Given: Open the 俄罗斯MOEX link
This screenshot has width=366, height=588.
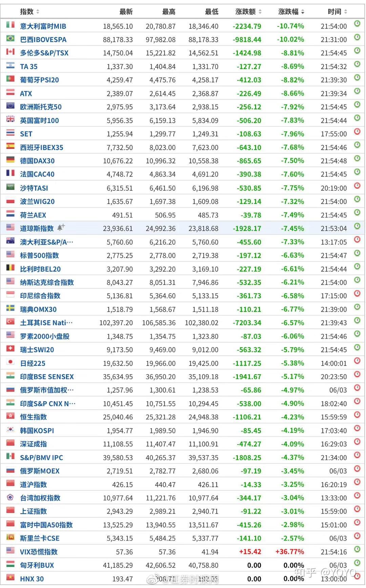Looking at the screenshot, I should click(x=40, y=471).
